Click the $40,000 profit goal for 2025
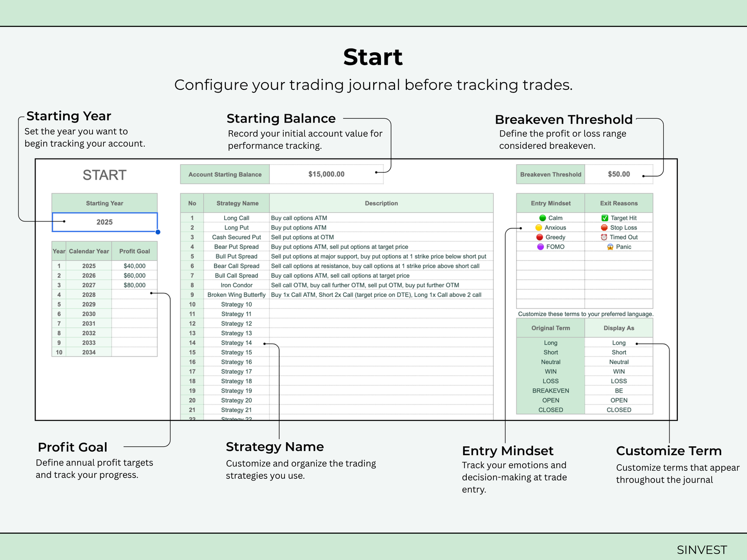 pos(134,266)
